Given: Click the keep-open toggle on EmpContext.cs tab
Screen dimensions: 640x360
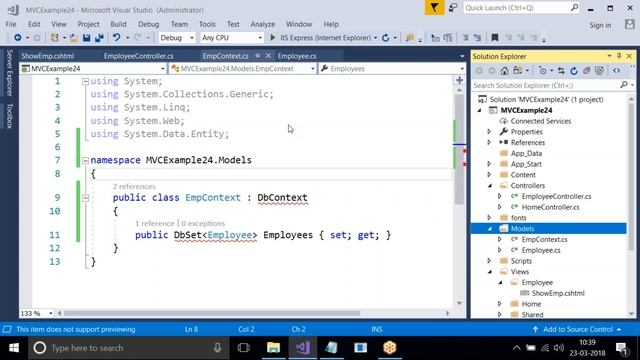Looking at the screenshot, I should click(x=258, y=56).
